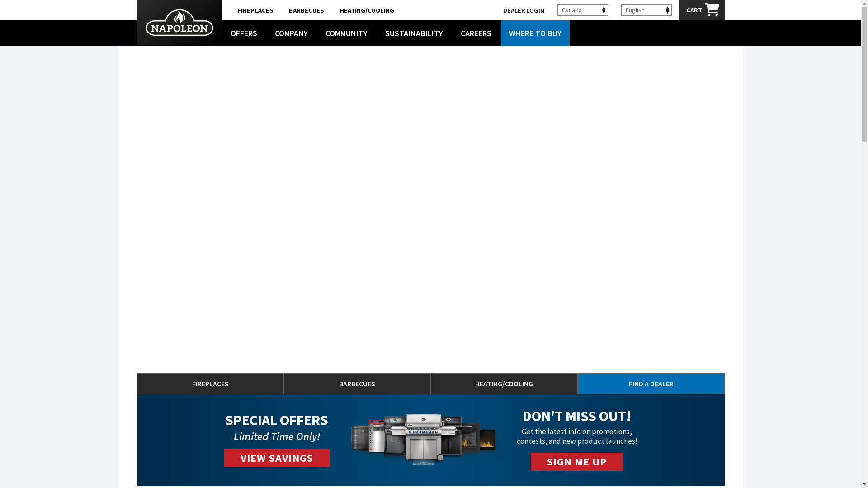
Task: Click the Napoleon logo
Action: 179,23
